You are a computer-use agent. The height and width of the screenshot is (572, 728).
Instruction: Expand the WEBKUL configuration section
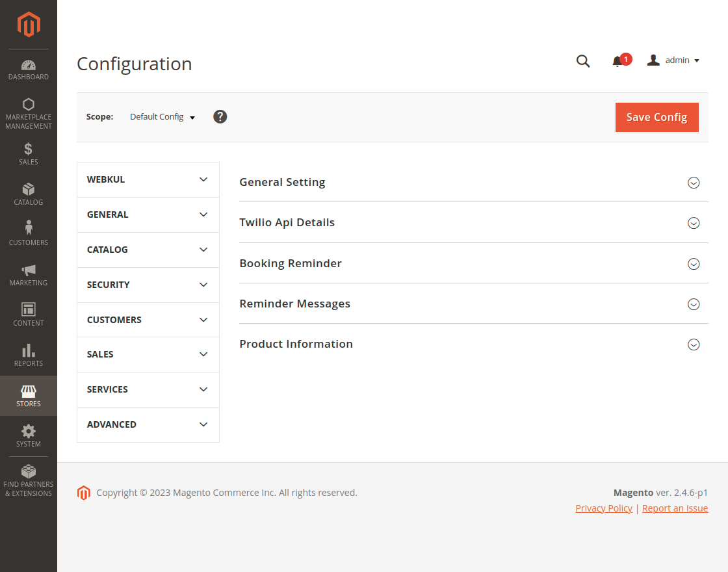point(148,179)
